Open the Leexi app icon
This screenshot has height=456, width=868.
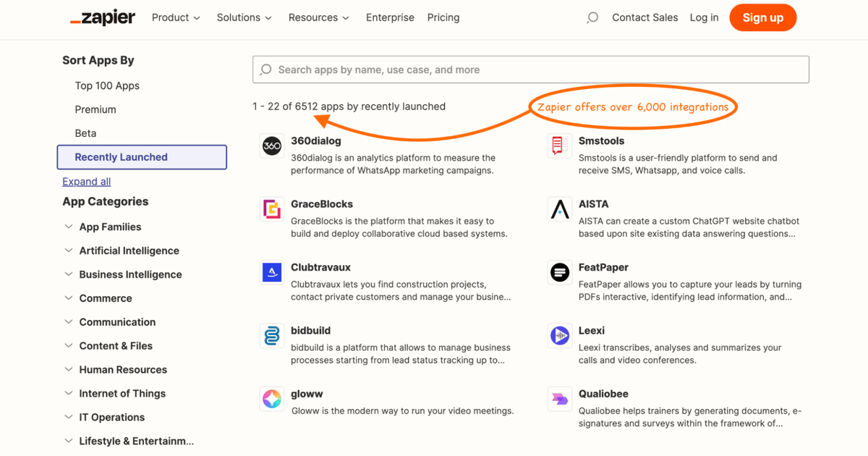click(560, 336)
